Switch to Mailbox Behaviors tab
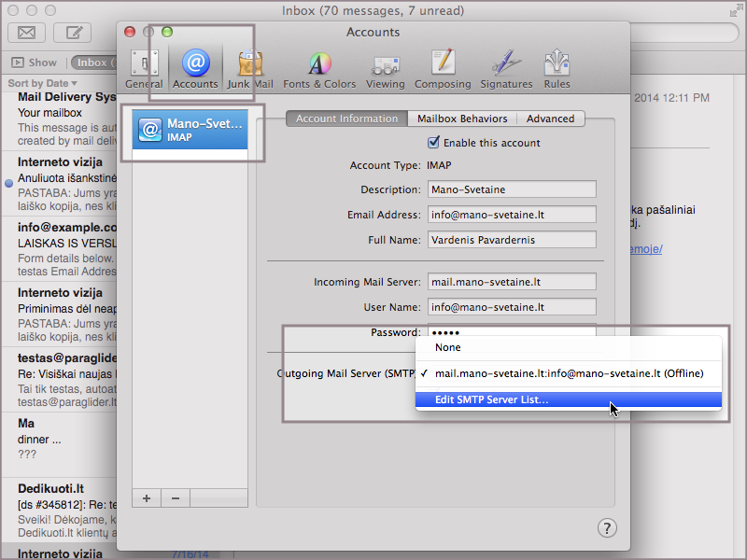747x560 pixels. (462, 119)
